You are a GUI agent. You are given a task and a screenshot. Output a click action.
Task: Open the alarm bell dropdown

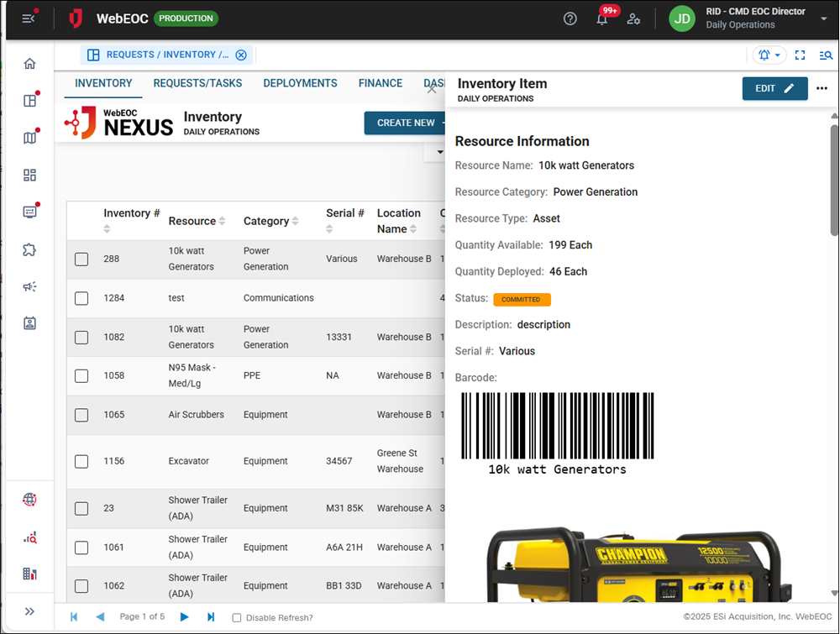[x=769, y=55]
